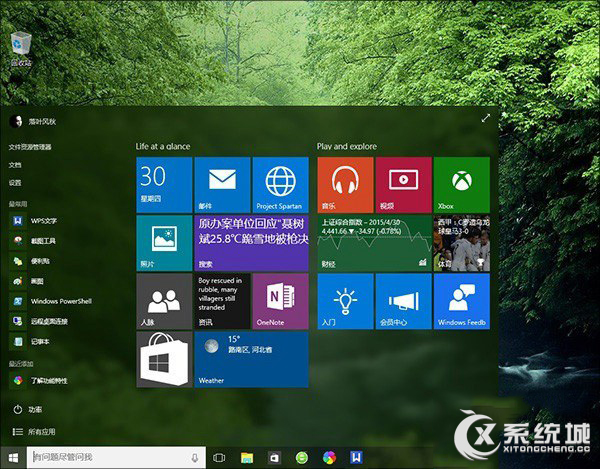This screenshot has height=469, width=600.
Task: Launch Remote Desktop (远程桌面连接) entry
Action: (39, 321)
